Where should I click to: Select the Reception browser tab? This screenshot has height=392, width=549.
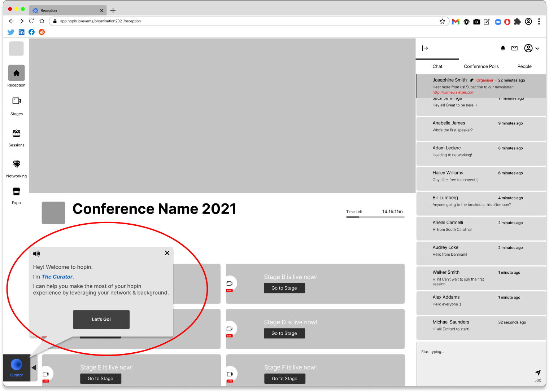click(x=67, y=10)
